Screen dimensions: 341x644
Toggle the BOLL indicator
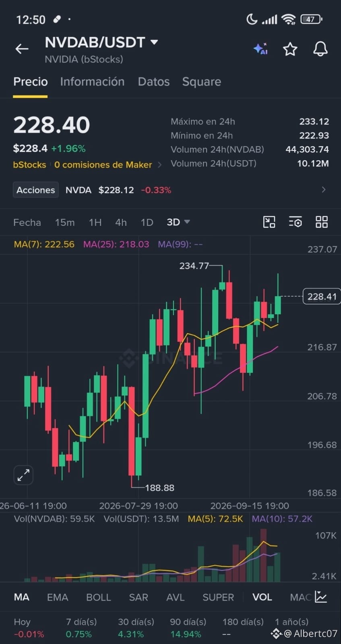[x=98, y=597]
